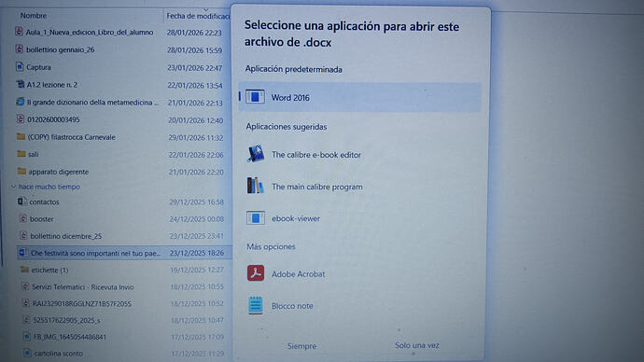The image size is (644, 362).
Task: Click the Captura document icon
Action: click(20, 66)
